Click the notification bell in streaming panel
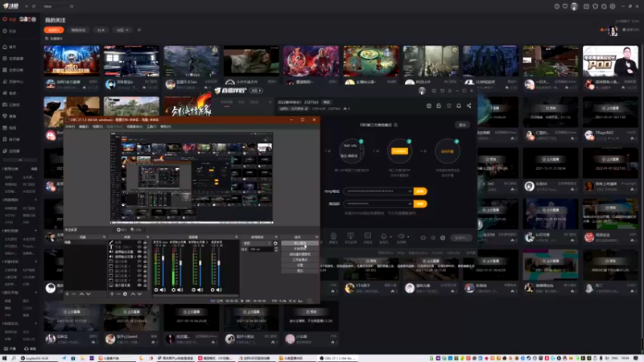The width and height of the screenshot is (644, 362). click(x=459, y=105)
